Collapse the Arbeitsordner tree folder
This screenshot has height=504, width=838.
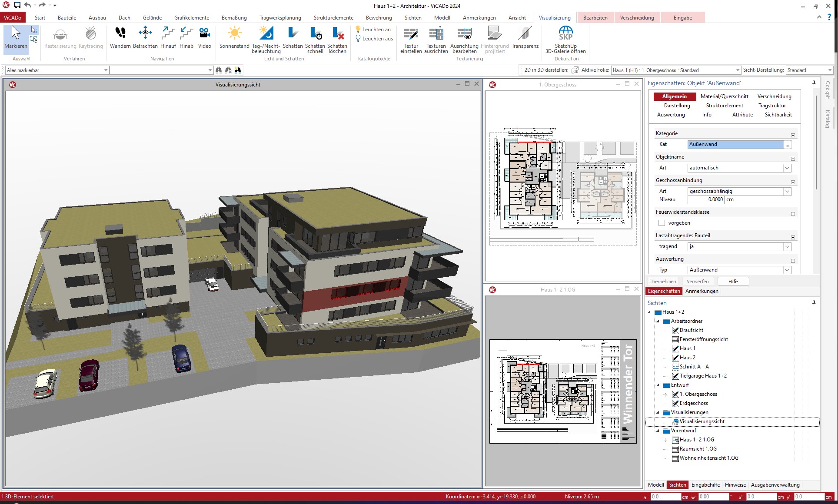(x=658, y=321)
